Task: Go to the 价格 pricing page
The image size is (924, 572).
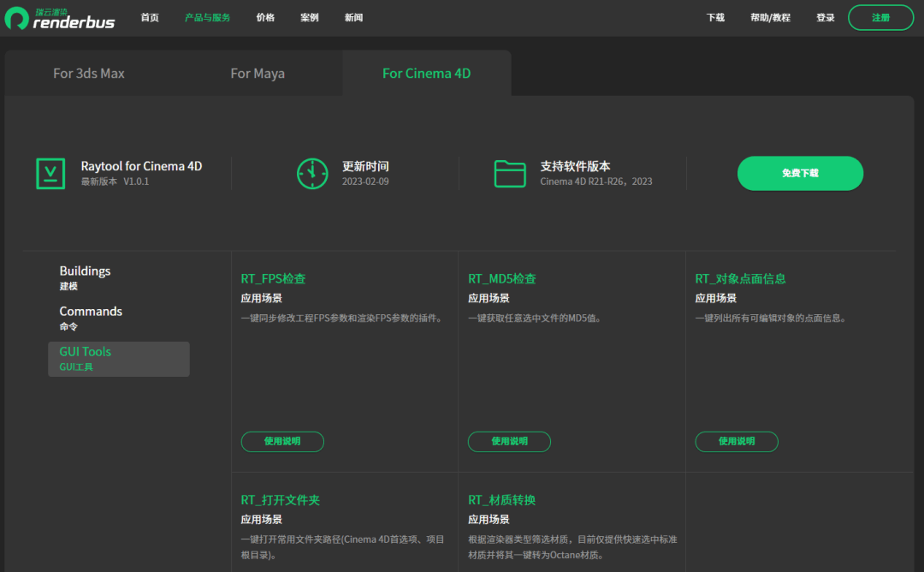Action: coord(265,18)
